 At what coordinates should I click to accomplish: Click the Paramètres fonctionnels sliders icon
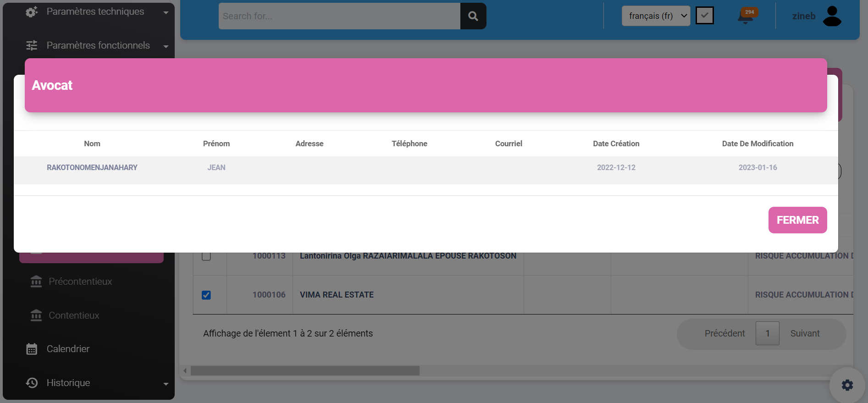(32, 45)
